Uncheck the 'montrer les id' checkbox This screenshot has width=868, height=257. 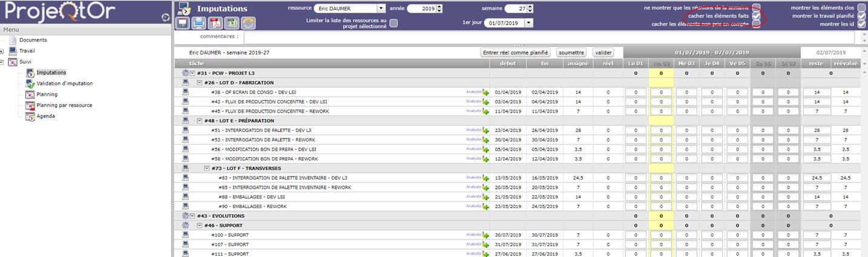point(861,24)
